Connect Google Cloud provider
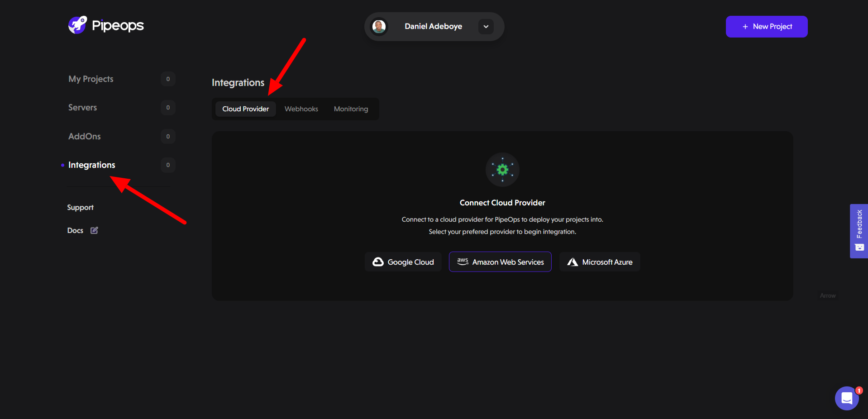 point(403,262)
